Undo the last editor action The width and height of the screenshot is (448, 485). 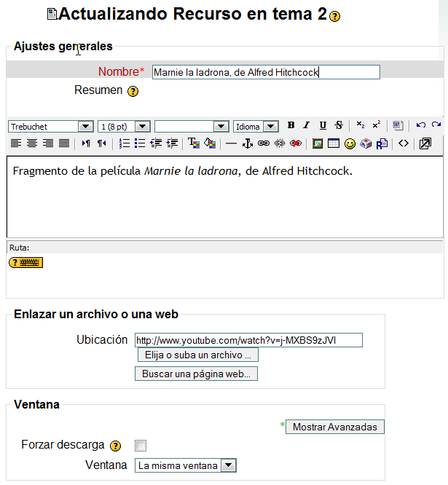point(421,125)
